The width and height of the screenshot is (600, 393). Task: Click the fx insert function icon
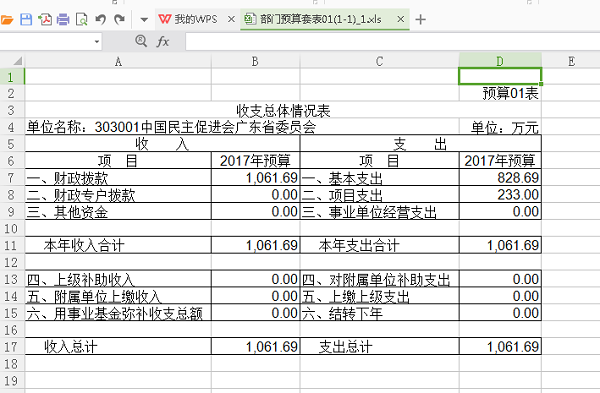[163, 41]
